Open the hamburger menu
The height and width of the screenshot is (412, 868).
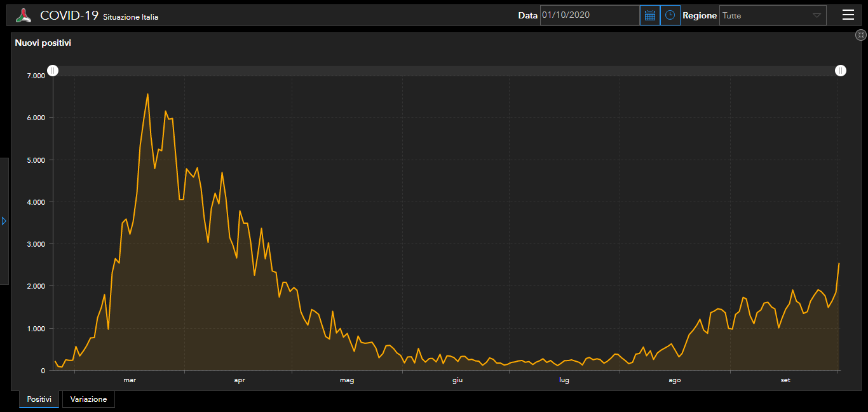click(848, 15)
